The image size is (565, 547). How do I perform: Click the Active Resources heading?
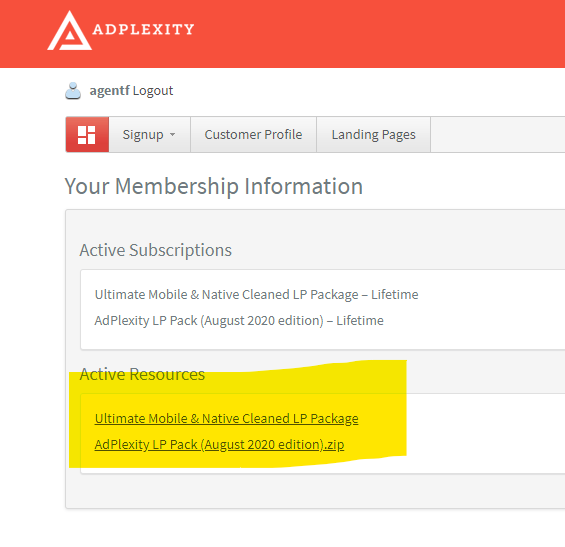click(x=142, y=374)
